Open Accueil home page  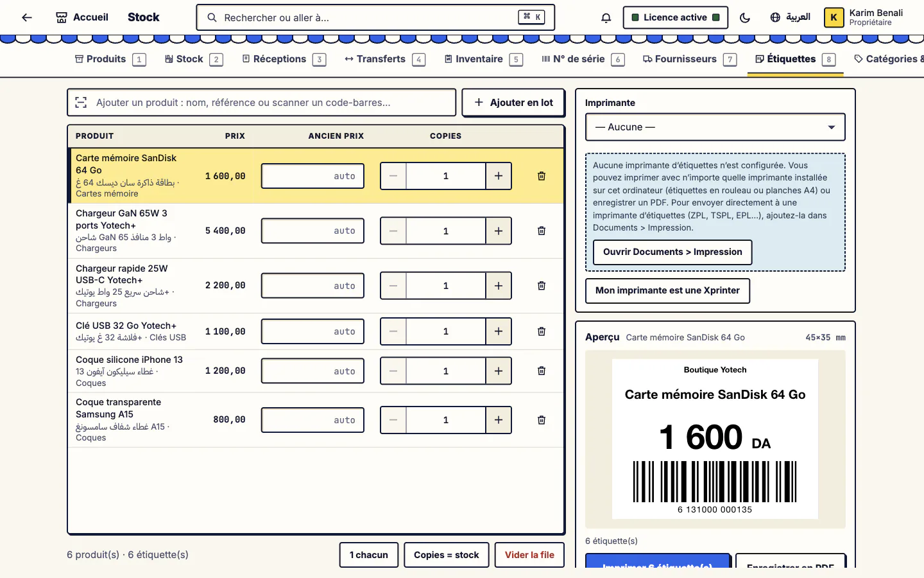click(82, 17)
